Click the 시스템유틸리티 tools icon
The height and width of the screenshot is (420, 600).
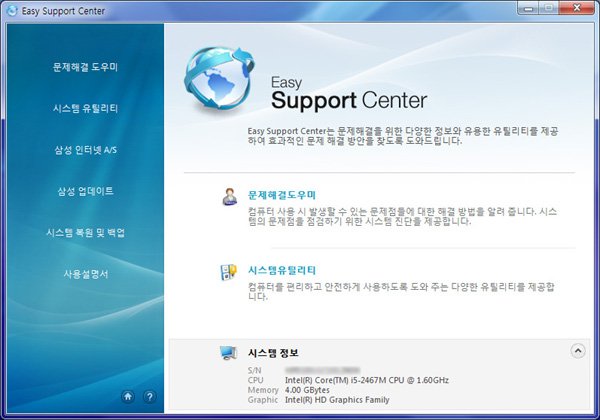point(228,272)
